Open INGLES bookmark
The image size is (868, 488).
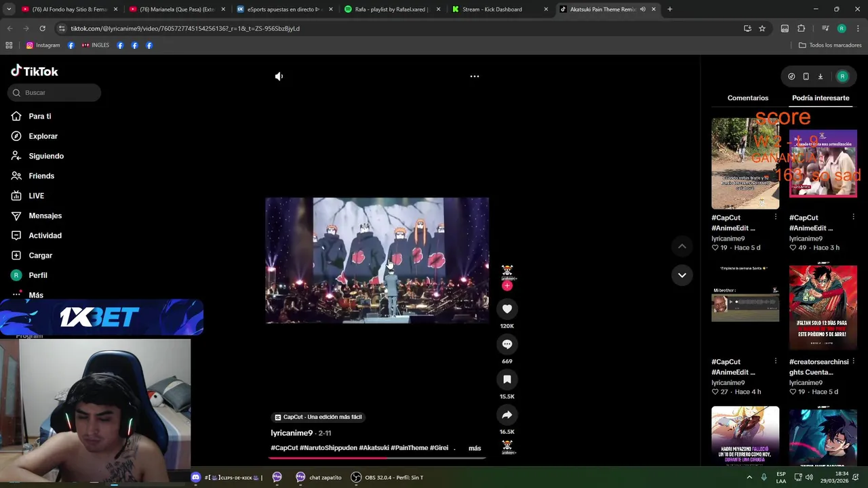pos(95,45)
